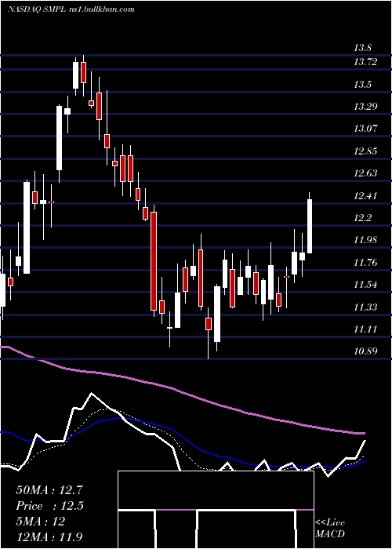Select the 11.11 price axis label
The width and height of the screenshot is (392, 549).
pos(366,329)
